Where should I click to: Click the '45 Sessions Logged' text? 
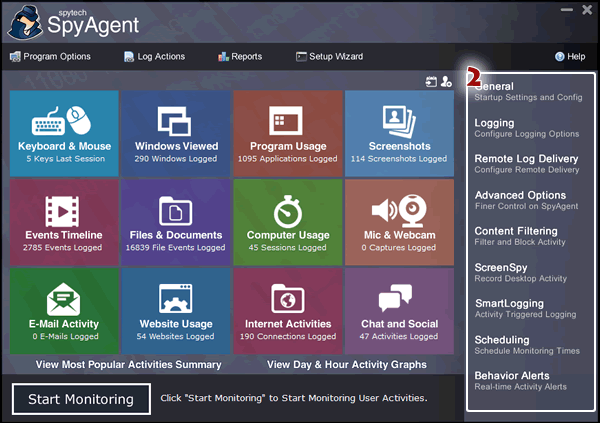point(287,247)
